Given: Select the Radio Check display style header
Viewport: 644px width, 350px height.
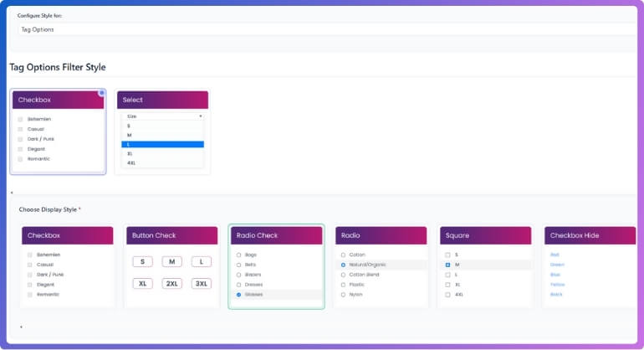Looking at the screenshot, I should point(276,236).
